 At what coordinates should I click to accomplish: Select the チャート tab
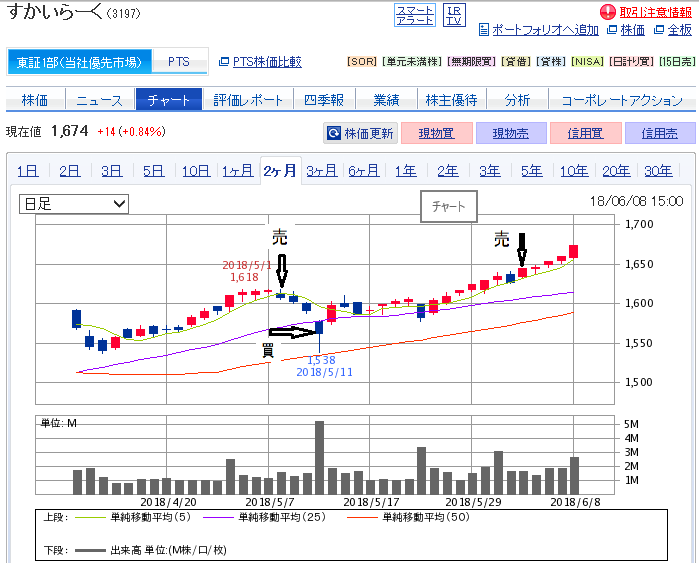(x=169, y=99)
